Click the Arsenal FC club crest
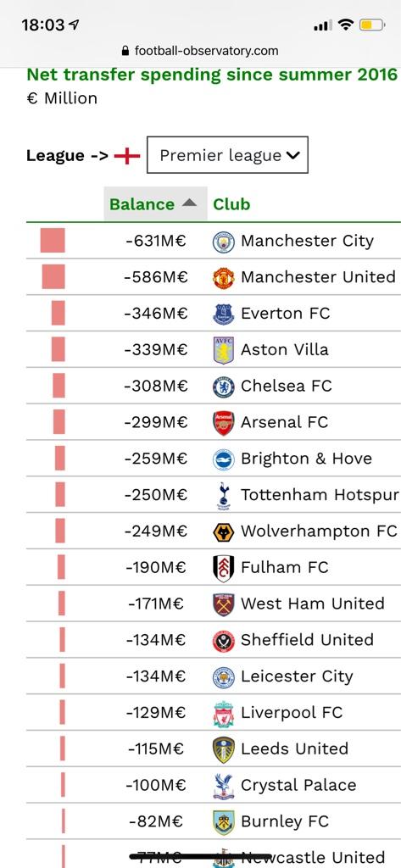The height and width of the screenshot is (868, 401). pyautogui.click(x=223, y=423)
